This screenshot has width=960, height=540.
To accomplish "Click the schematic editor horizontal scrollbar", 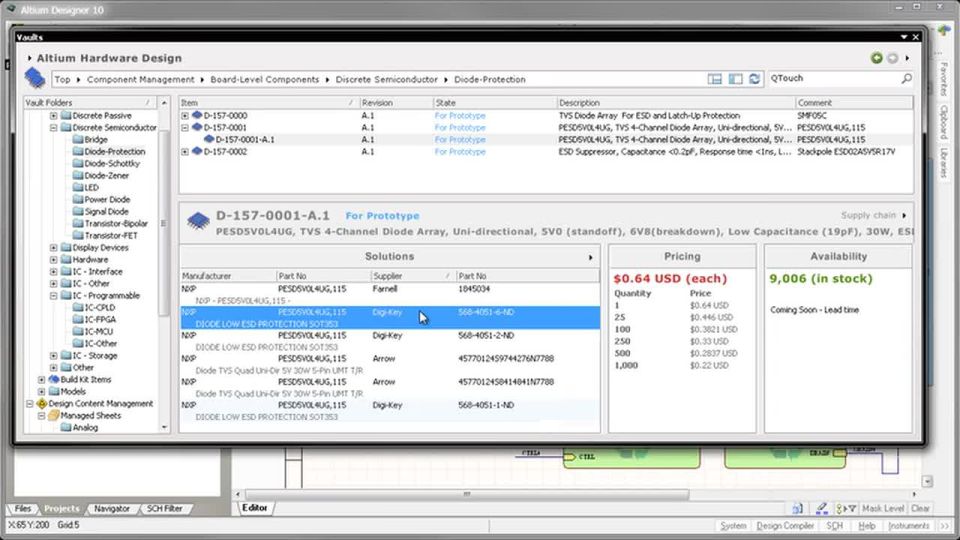I will pyautogui.click(x=467, y=494).
